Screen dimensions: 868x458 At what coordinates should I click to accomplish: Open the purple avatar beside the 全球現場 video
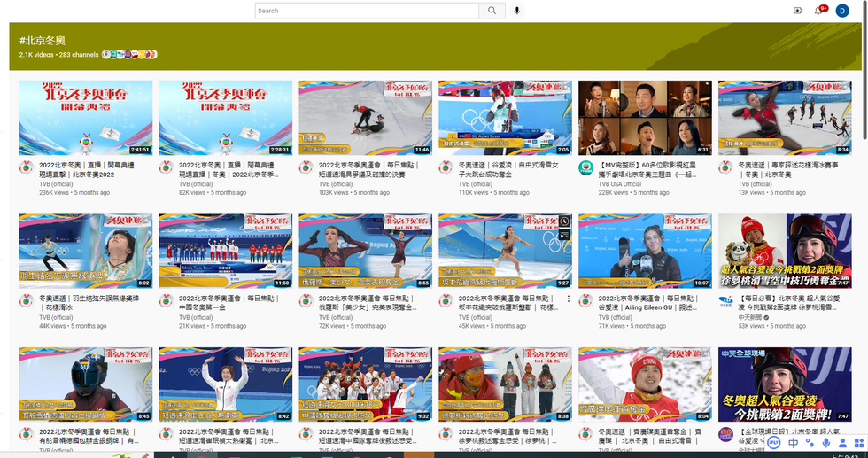coord(725,434)
